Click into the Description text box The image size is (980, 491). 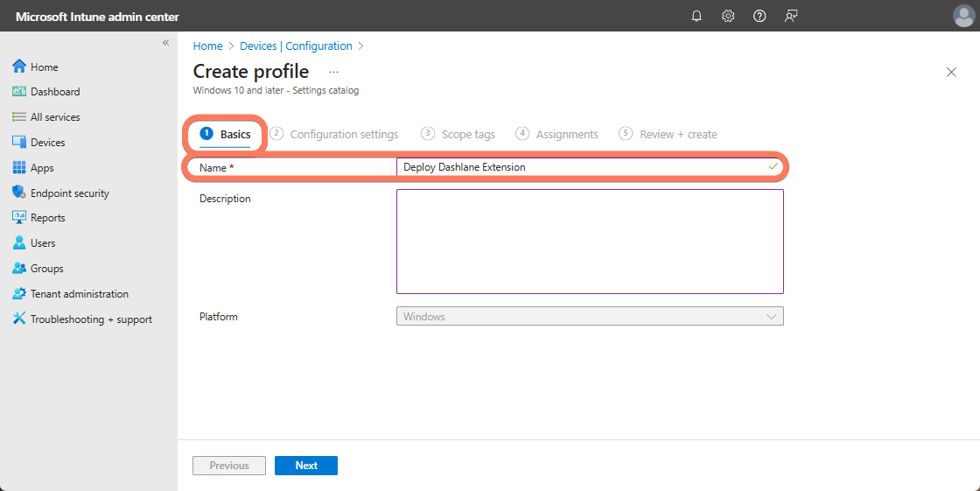pyautogui.click(x=590, y=241)
